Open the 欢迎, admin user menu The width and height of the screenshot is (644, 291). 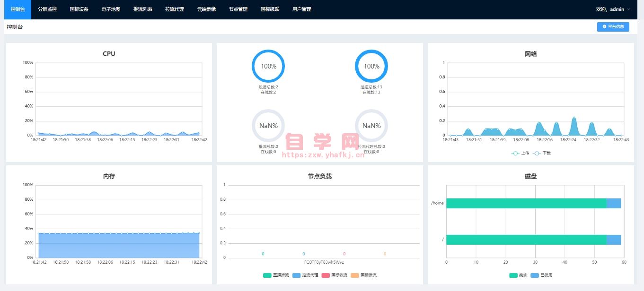(x=610, y=9)
